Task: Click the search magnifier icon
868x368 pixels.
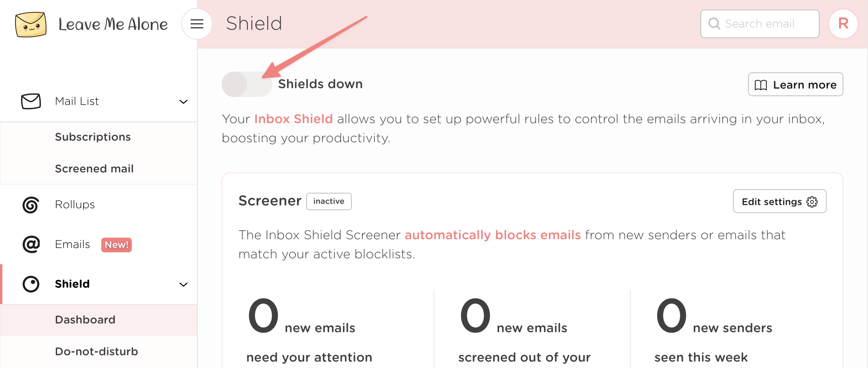Action: click(714, 24)
